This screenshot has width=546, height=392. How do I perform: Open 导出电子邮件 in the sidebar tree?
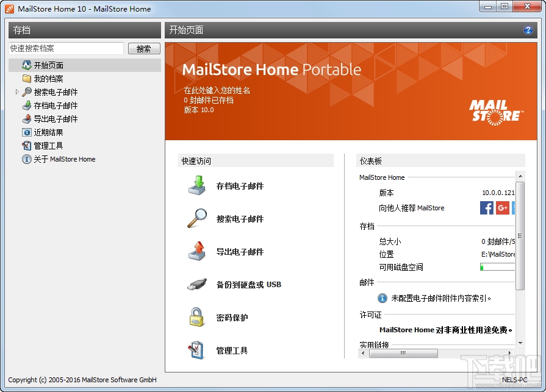[56, 119]
